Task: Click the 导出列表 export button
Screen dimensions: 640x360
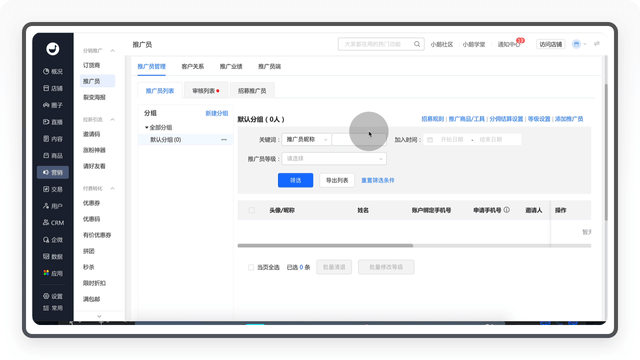Action: coord(337,180)
